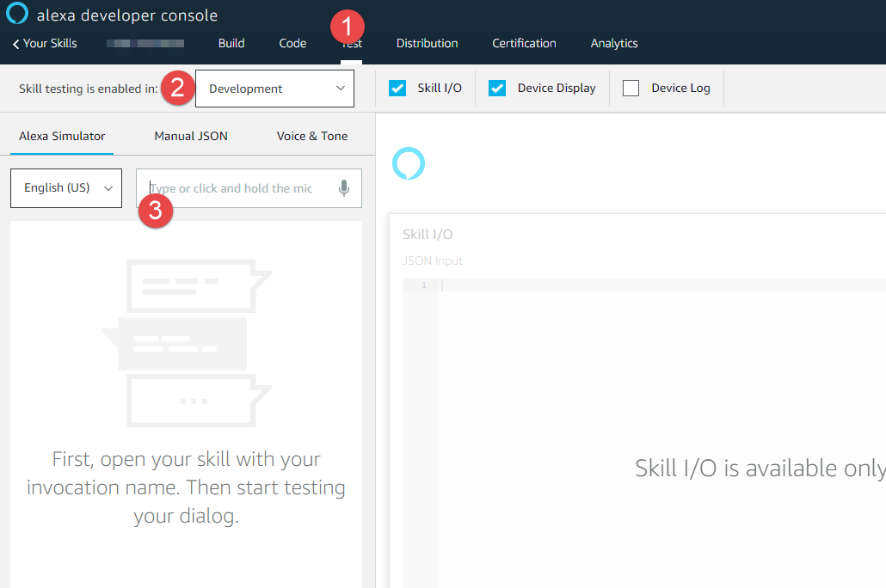
Task: Click 'Skill I/O is available only' message
Action: click(x=760, y=469)
